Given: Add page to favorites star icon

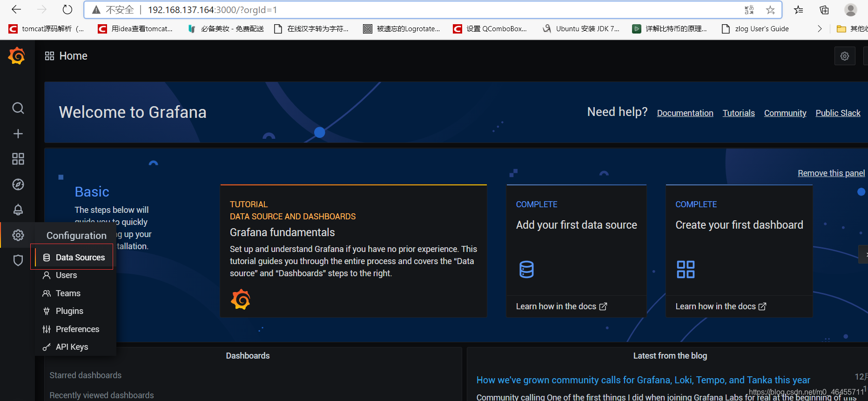Looking at the screenshot, I should click(770, 10).
